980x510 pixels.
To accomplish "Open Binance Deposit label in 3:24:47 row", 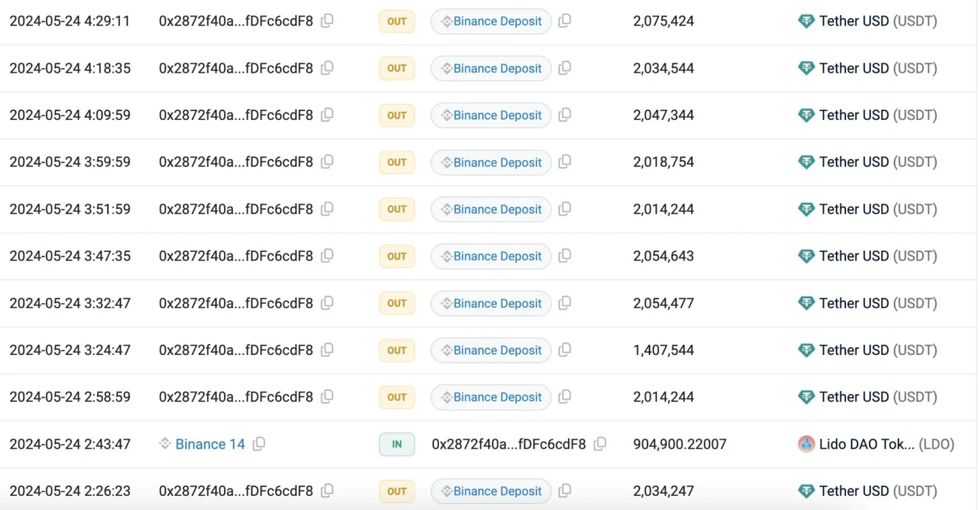I will point(491,350).
